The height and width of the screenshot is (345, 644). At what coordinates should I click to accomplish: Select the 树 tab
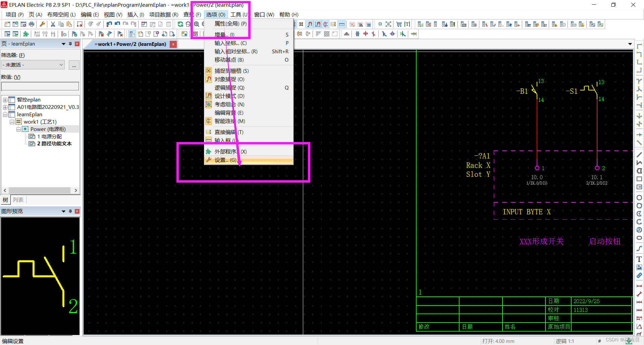pyautogui.click(x=5, y=200)
